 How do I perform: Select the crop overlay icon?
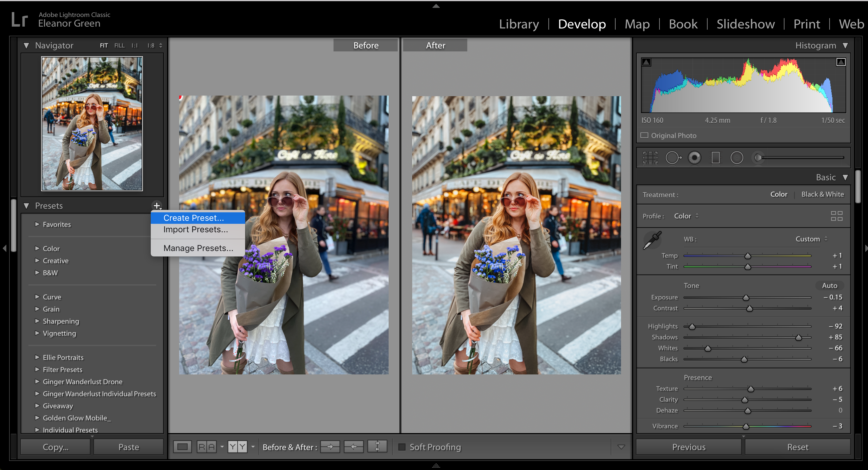650,157
